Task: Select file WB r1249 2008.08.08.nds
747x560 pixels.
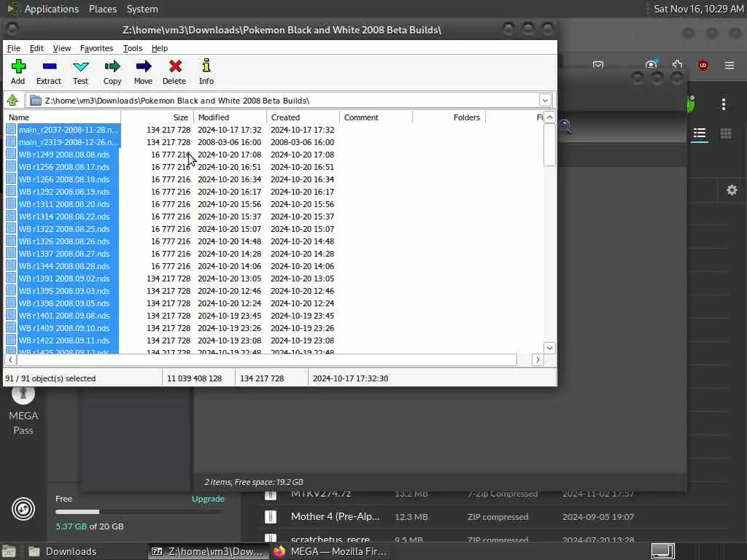Action: (x=64, y=155)
